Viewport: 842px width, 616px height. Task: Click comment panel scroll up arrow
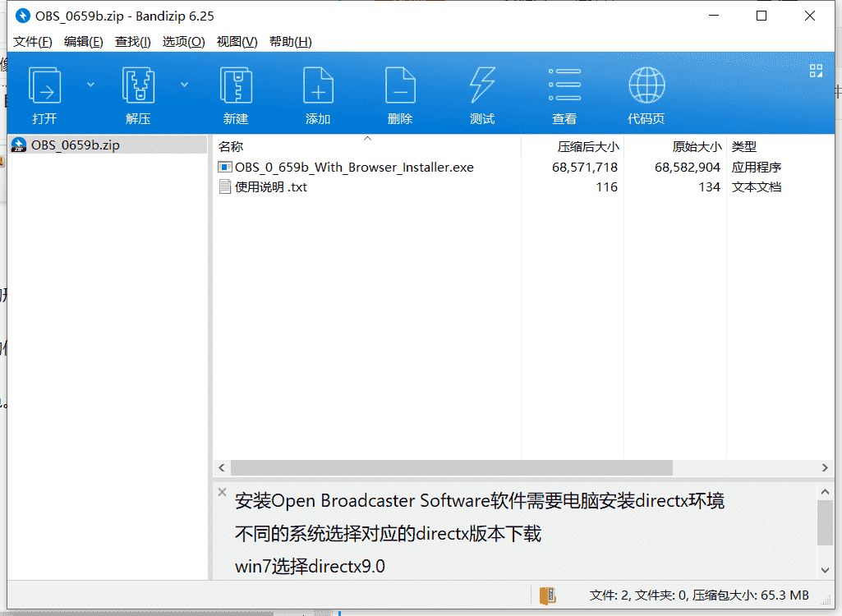[x=825, y=491]
